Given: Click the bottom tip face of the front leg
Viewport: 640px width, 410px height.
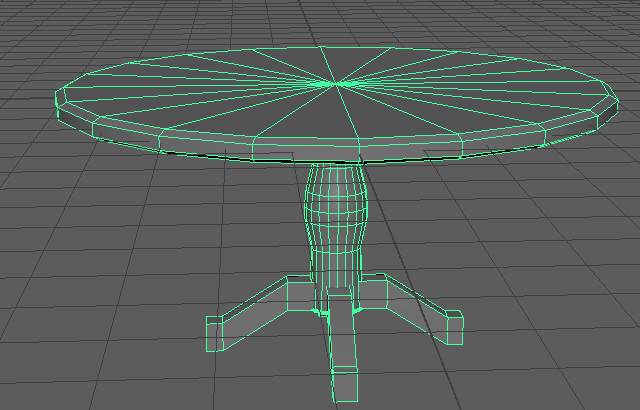Looking at the screenshot, I should point(345,386).
